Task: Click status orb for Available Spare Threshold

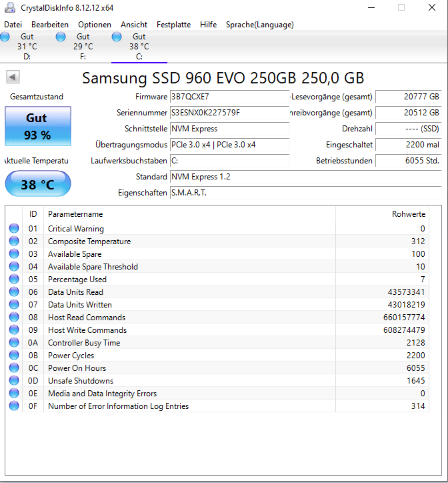Action: click(14, 266)
